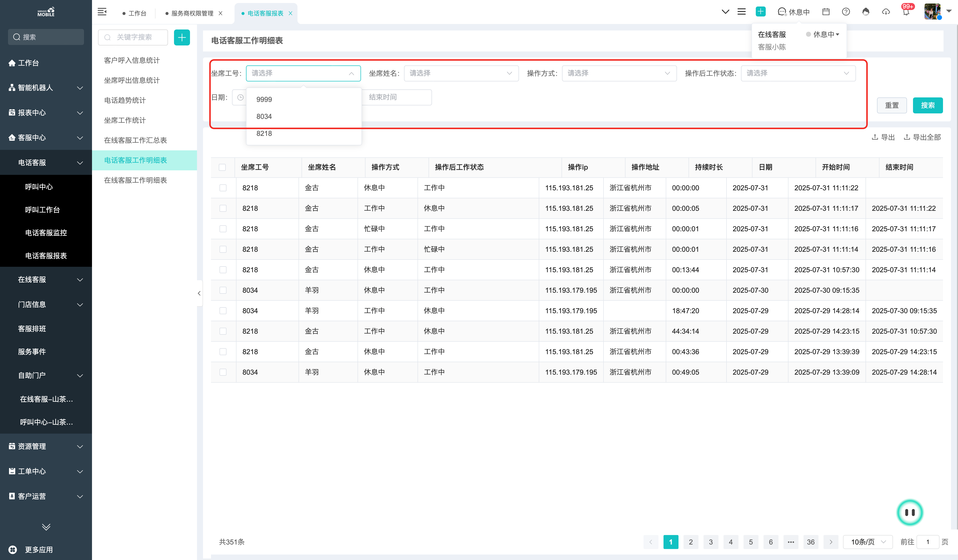
Task: Click the green plus icon in the top bar
Action: click(x=760, y=12)
